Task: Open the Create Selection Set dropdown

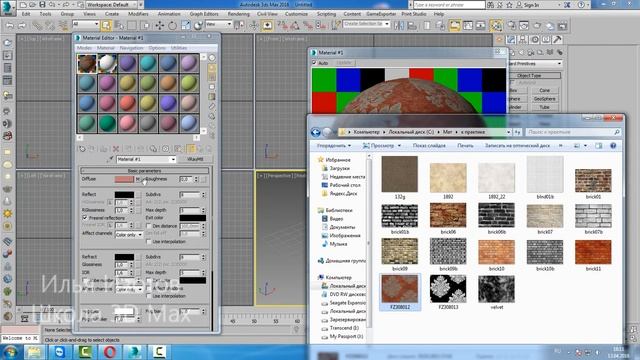Action: point(367,24)
